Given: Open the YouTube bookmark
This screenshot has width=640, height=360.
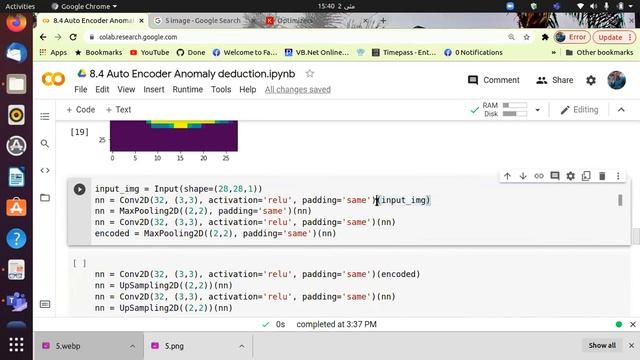Looking at the screenshot, I should coord(149,52).
